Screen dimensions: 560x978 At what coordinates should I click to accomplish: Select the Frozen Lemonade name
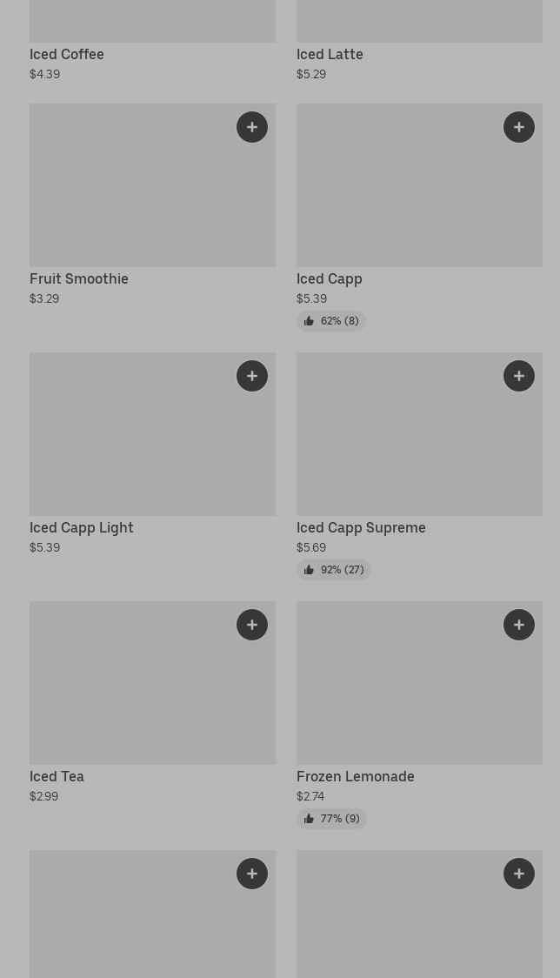(x=355, y=776)
